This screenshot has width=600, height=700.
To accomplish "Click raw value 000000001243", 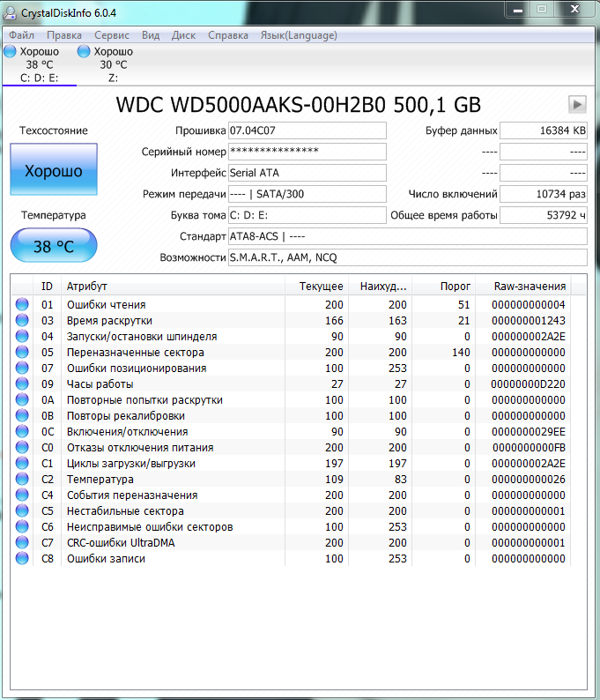I will [x=528, y=321].
